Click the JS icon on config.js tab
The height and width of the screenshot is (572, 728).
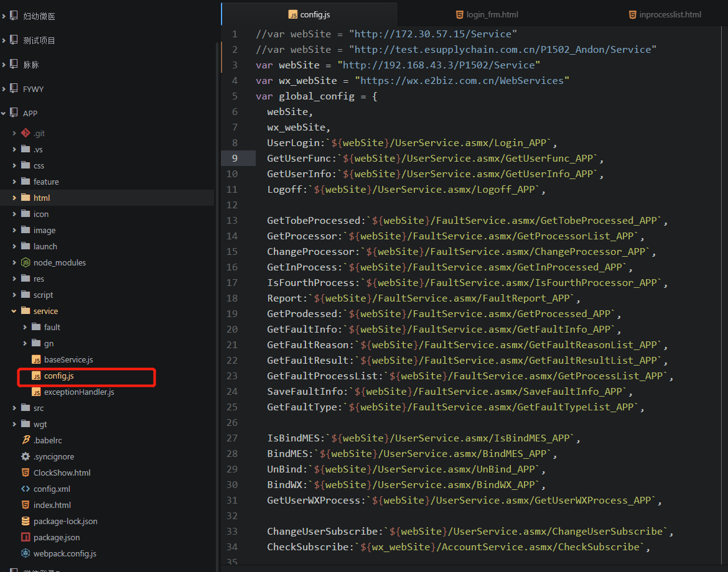point(293,15)
